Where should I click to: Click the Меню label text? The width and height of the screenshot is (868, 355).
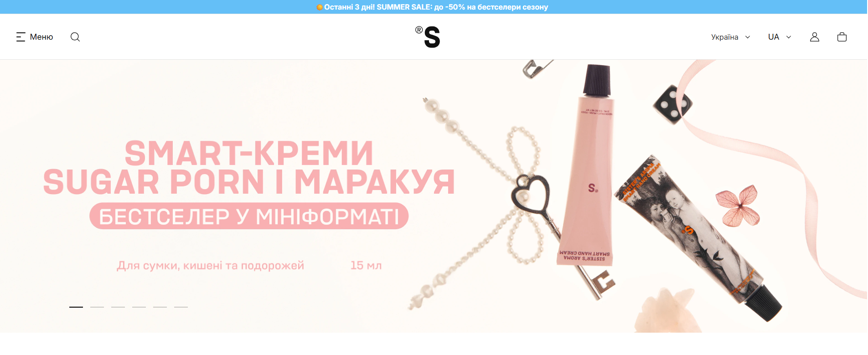(x=41, y=37)
